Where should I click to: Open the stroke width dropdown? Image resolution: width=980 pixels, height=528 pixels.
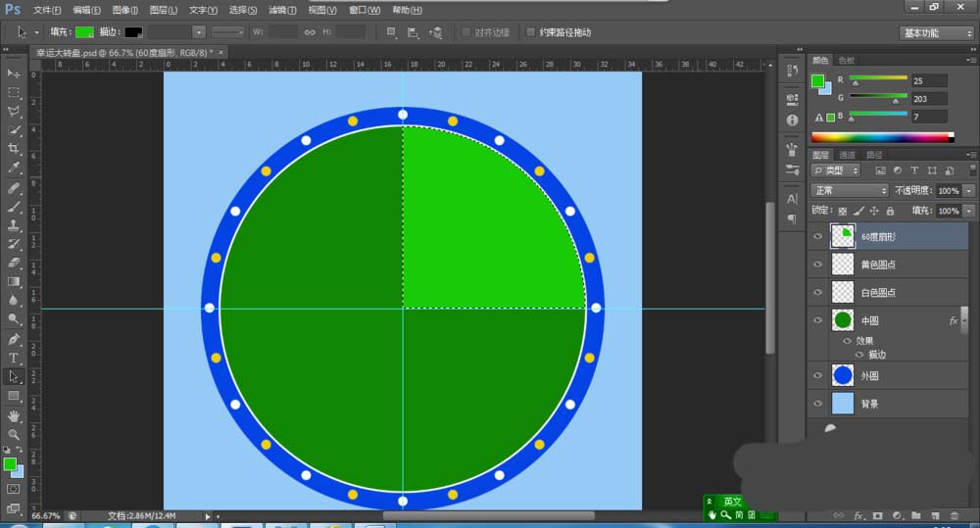click(x=199, y=32)
